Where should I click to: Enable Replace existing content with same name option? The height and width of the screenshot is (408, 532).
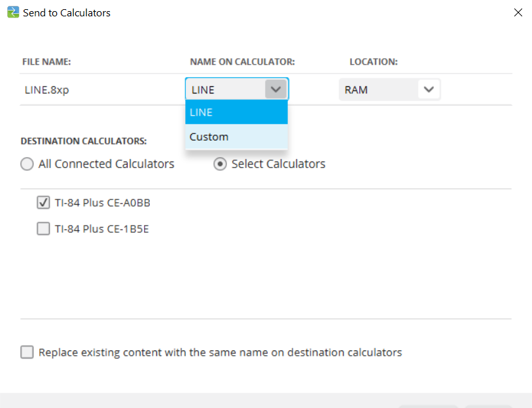[27, 352]
